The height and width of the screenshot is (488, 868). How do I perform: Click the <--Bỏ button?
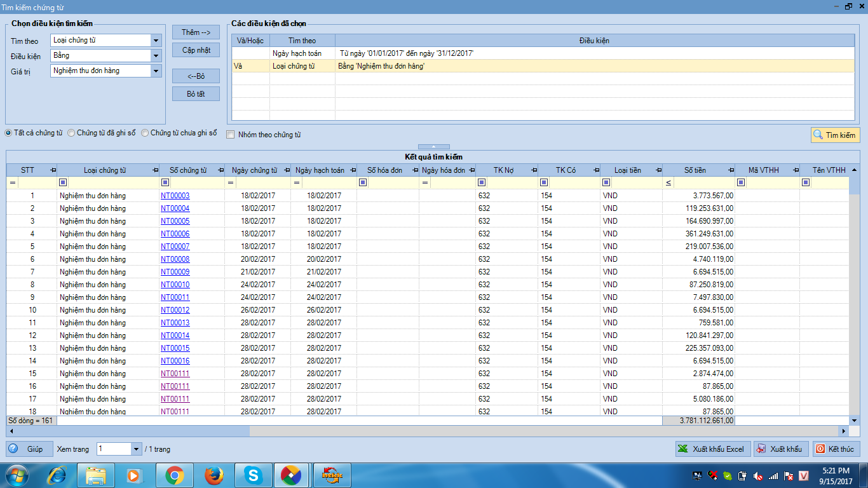tap(196, 76)
